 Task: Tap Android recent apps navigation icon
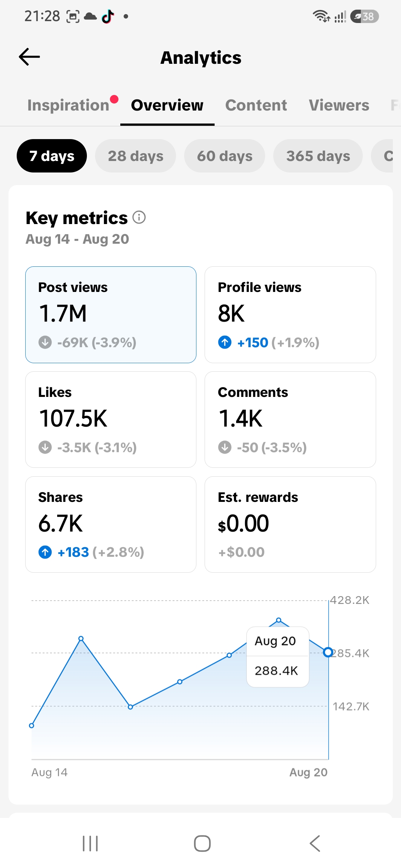(x=90, y=844)
